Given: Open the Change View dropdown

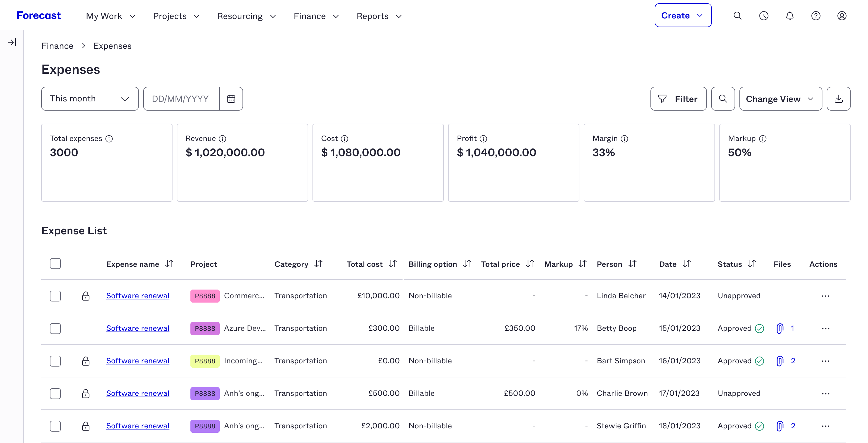Looking at the screenshot, I should coord(780,98).
